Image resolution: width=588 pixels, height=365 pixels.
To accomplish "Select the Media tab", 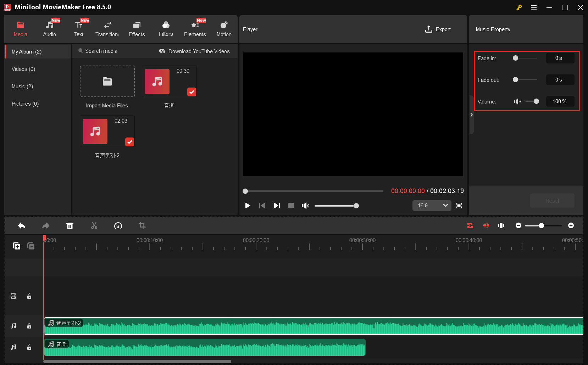I will click(x=20, y=28).
